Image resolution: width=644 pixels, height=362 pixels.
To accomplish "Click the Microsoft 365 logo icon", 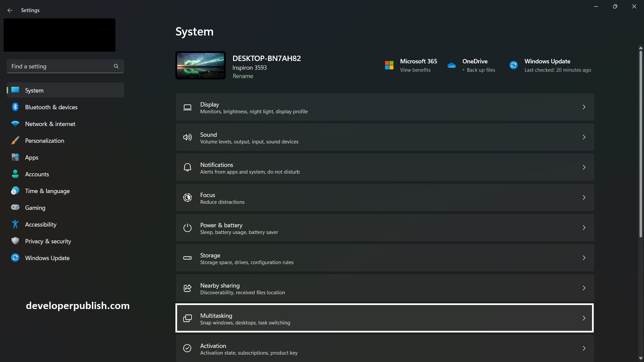I will 389,65.
